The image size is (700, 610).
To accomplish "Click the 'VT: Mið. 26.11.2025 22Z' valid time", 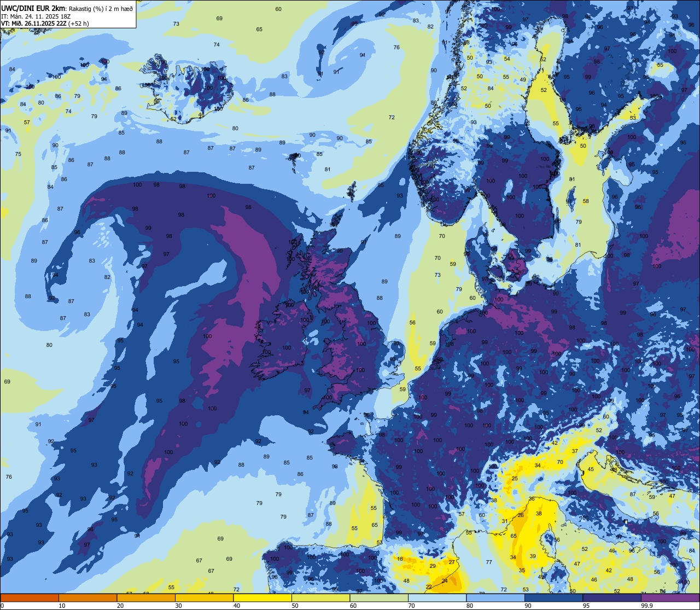I will click(34, 24).
